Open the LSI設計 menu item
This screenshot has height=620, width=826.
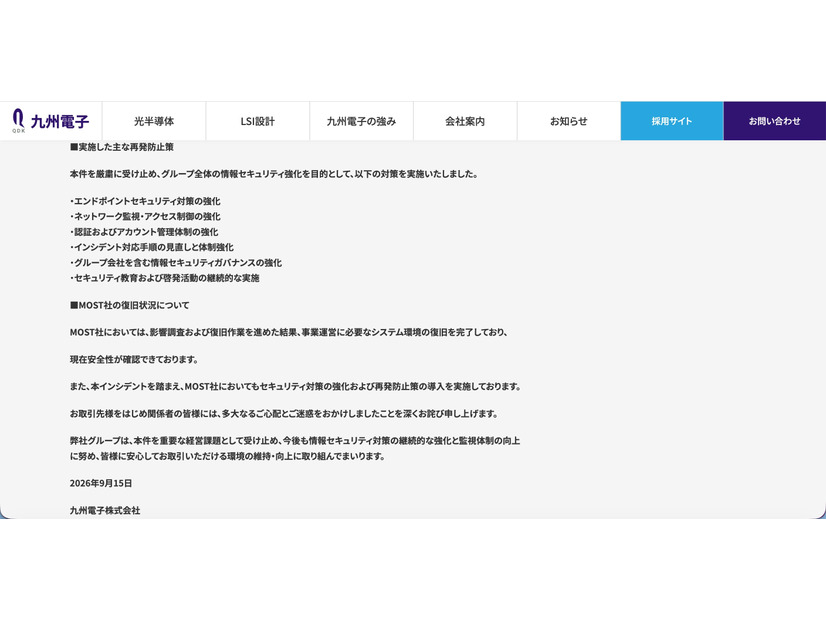tap(258, 121)
